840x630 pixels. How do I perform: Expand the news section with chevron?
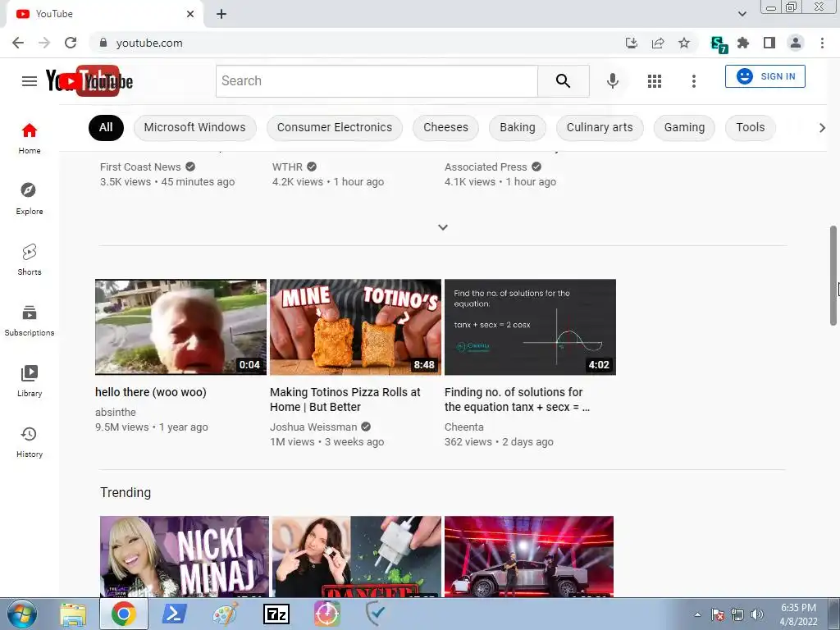[442, 227]
